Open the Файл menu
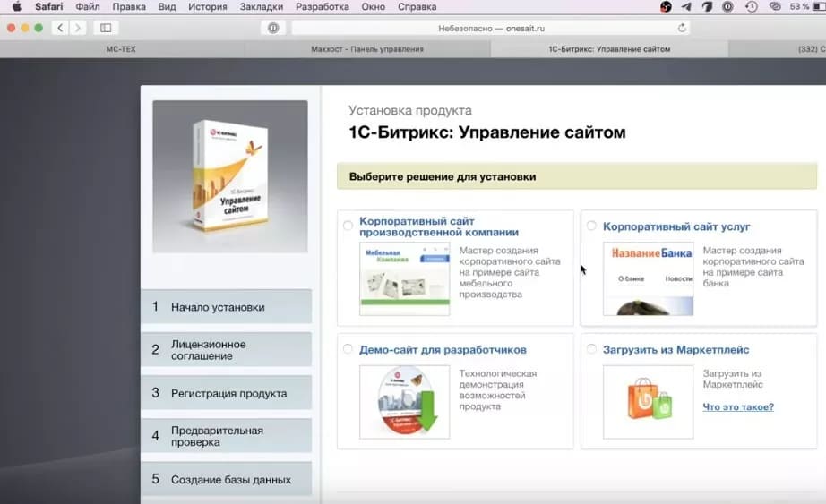Screen dimensions: 826x504 coord(88,7)
